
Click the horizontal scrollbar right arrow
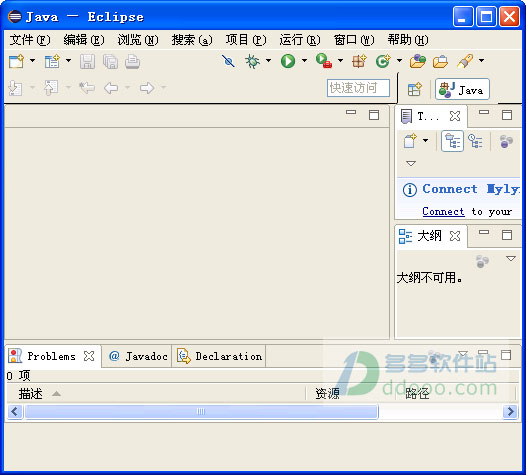tap(510, 411)
